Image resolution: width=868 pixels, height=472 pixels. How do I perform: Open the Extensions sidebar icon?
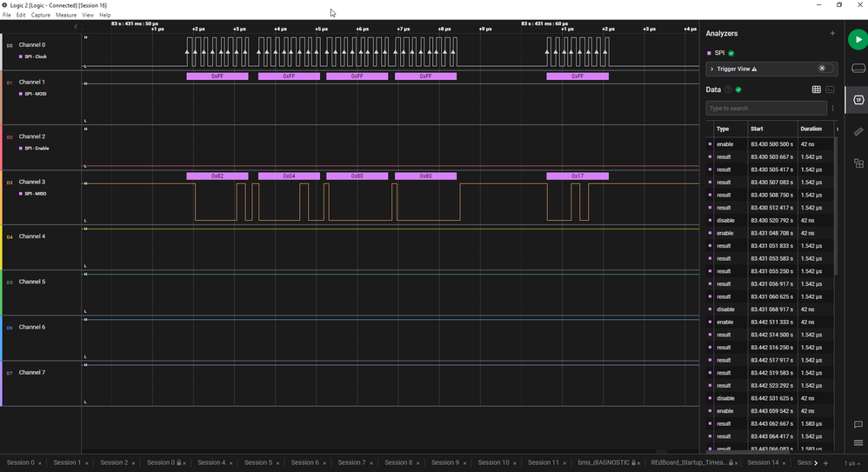coord(858,163)
